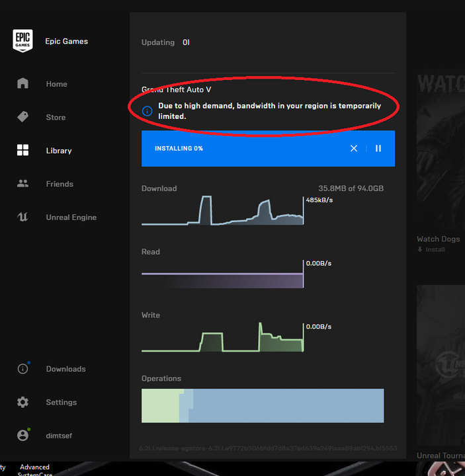Click the Downloads info icon
This screenshot has width=465, height=476.
tap(22, 369)
